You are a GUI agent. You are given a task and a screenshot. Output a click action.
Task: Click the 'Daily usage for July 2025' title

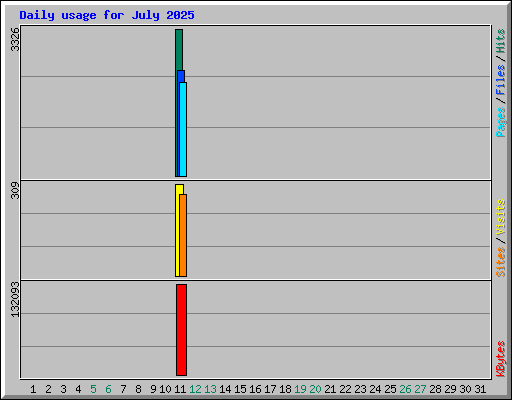[107, 15]
